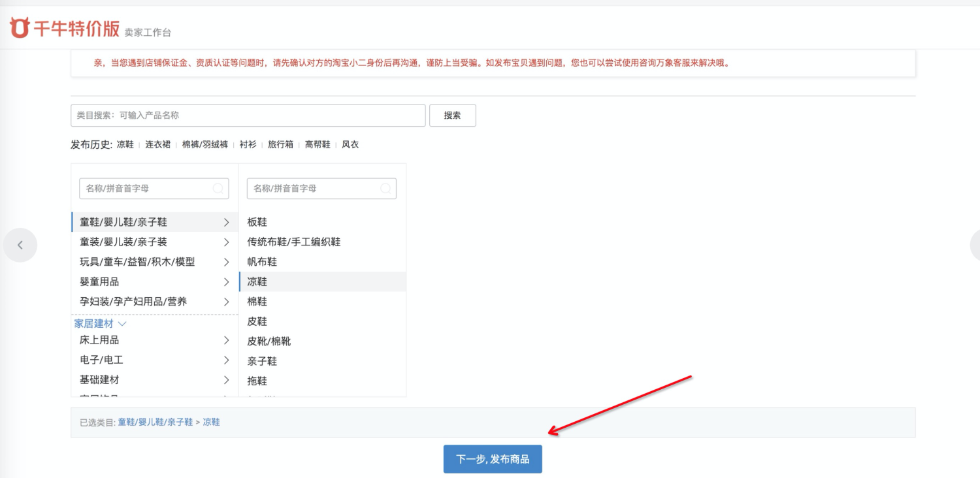Click the magnifier icon in right category filter
The width and height of the screenshot is (980, 478).
385,188
